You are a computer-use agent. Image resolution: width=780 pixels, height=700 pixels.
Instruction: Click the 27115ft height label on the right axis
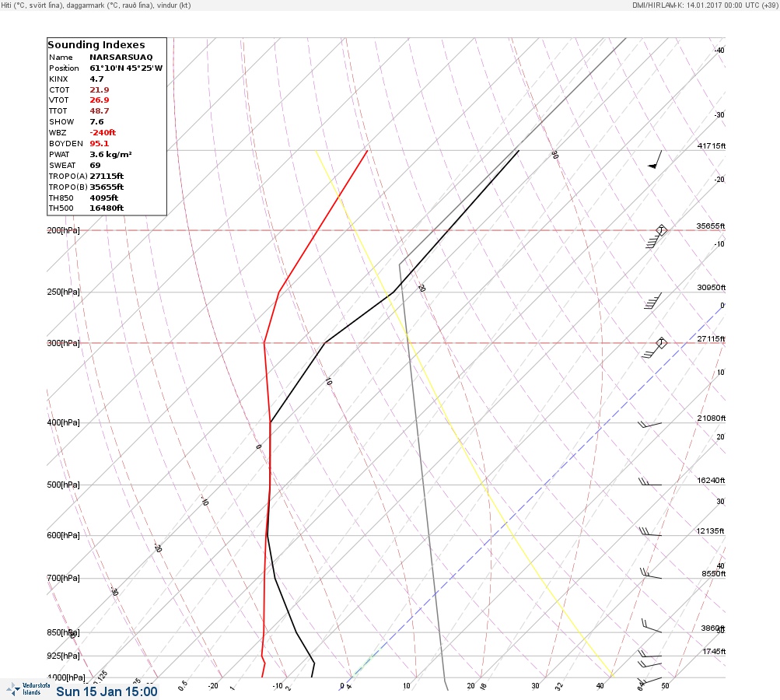click(711, 339)
